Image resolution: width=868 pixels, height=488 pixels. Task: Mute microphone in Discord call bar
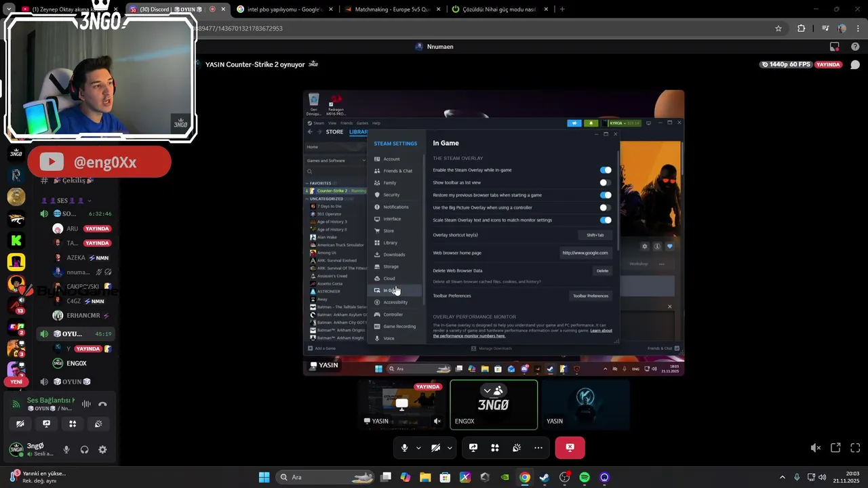tap(405, 448)
